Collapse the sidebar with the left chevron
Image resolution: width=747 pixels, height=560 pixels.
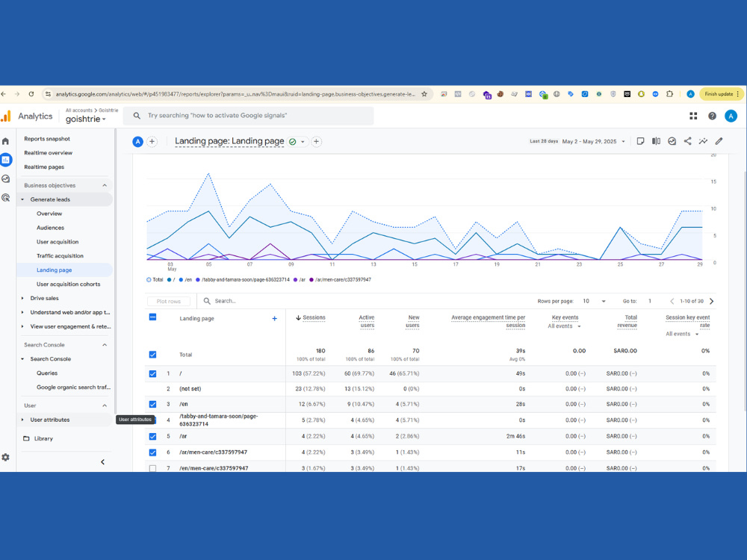click(102, 462)
